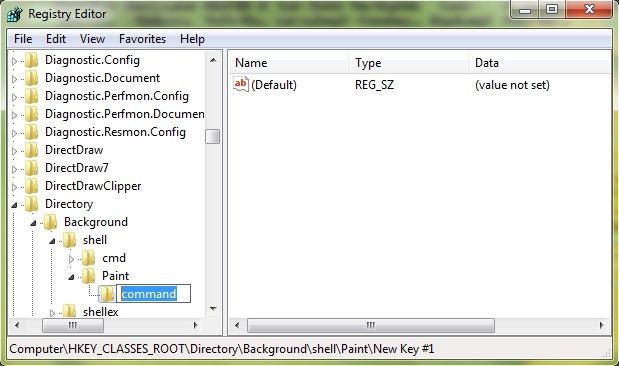Expand the DirectDrawClipper key
Viewport: 619px width, 366px height.
[15, 187]
